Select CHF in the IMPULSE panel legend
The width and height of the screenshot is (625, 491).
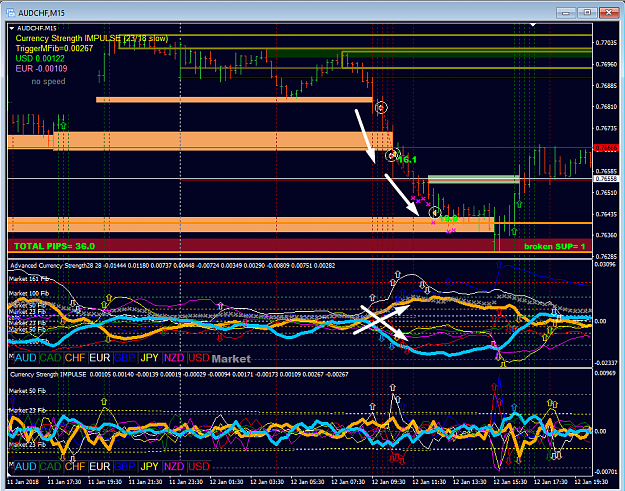75,466
